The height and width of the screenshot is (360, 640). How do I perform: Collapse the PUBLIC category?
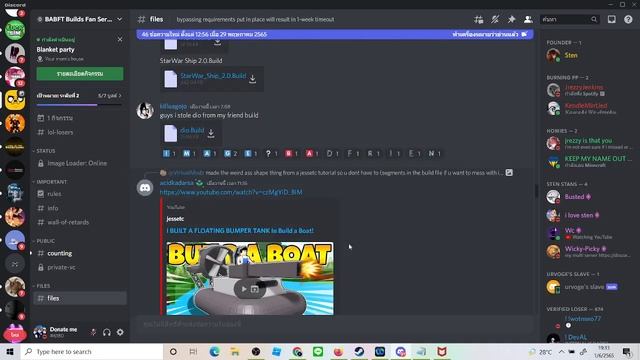click(44, 241)
